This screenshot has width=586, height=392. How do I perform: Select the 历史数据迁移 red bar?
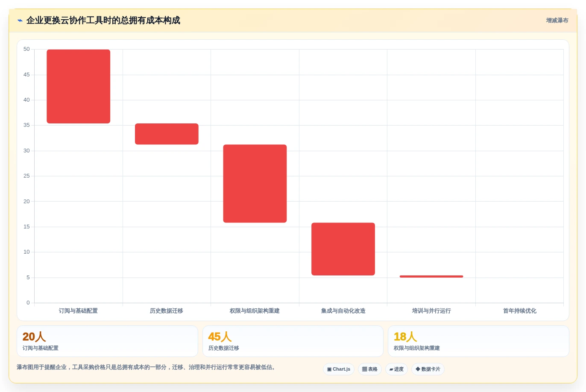coord(167,134)
